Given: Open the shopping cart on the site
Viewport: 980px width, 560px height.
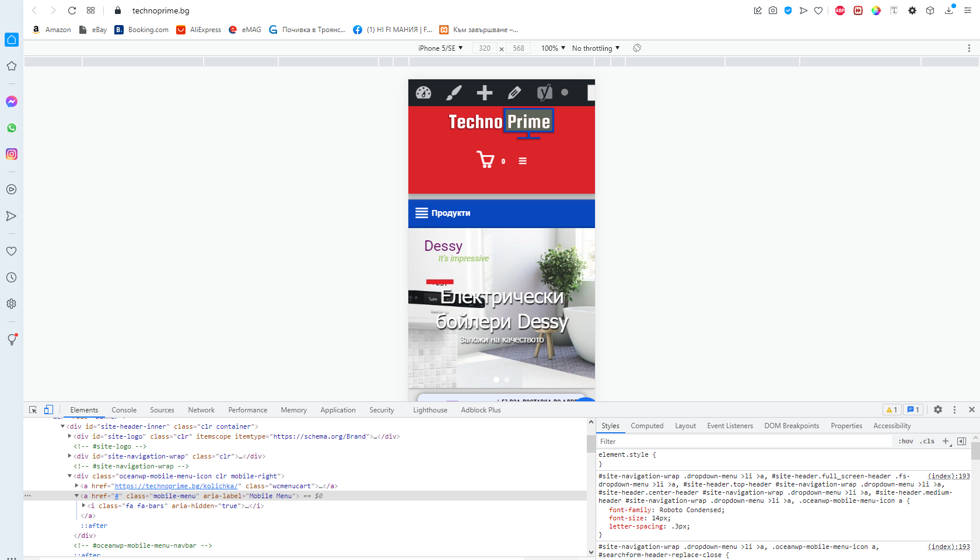Looking at the screenshot, I should point(485,160).
